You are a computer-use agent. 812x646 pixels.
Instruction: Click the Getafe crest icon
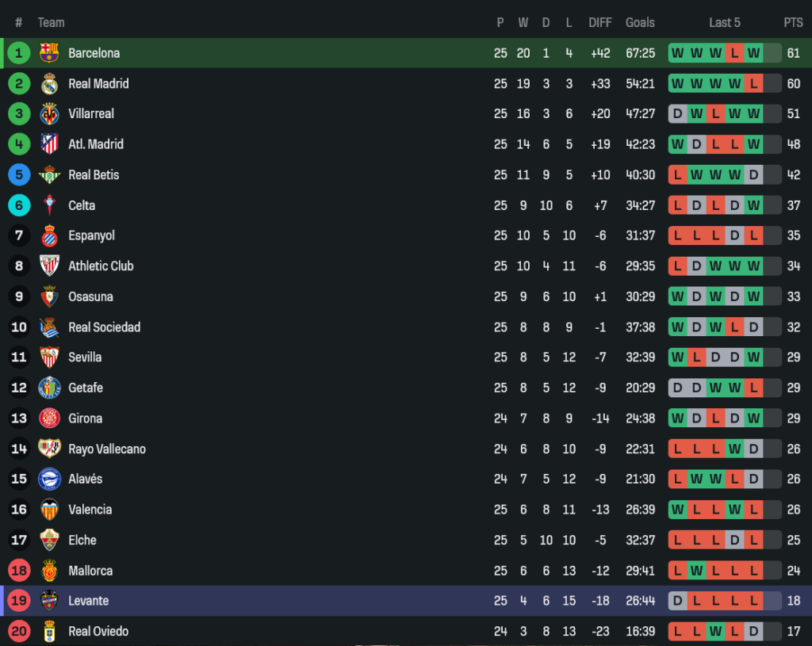coord(49,388)
